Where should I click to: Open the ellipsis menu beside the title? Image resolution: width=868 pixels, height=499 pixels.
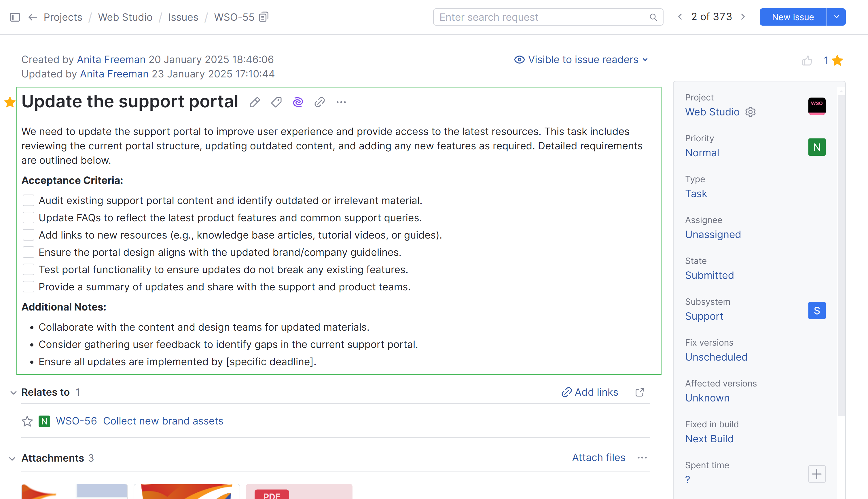[x=341, y=102]
